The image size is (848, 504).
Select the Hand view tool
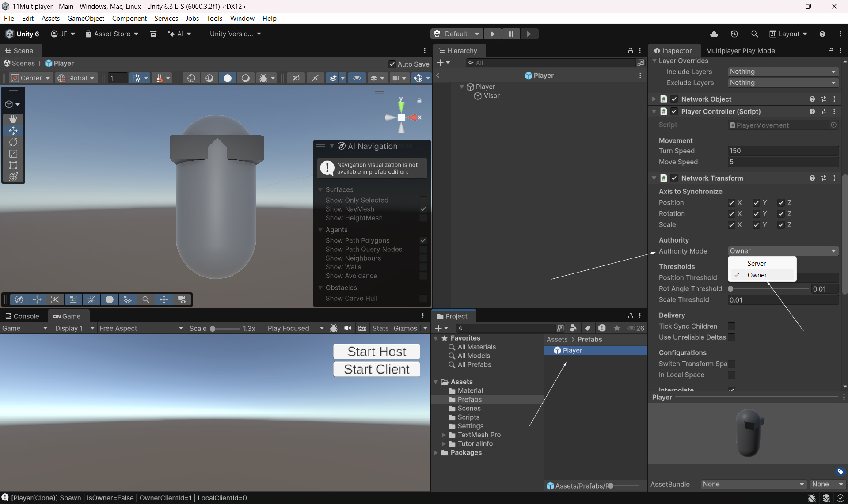point(13,119)
